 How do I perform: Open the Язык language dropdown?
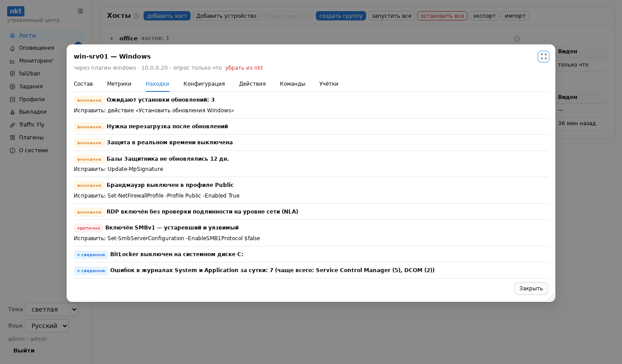pos(47,326)
